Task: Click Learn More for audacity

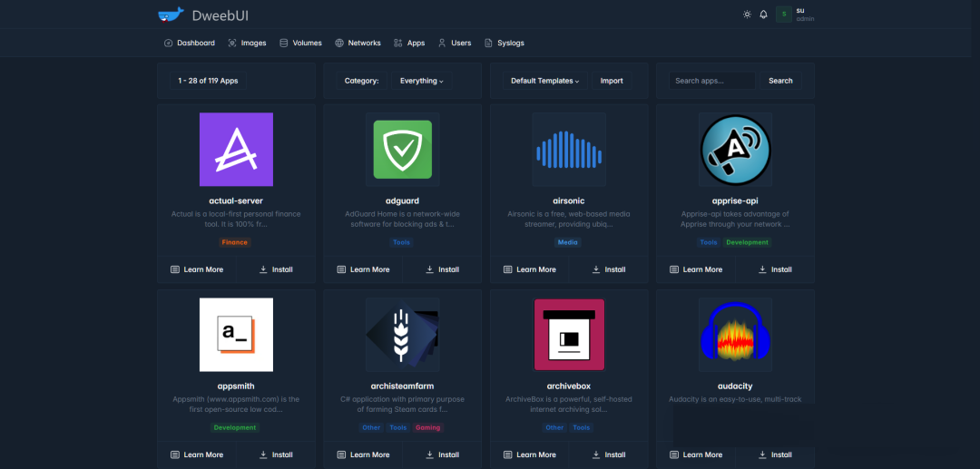Action: coord(696,454)
